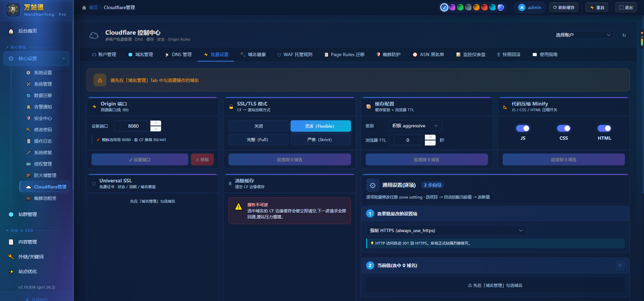
Task: Click the 设新端口 port input field
Action: point(133,126)
